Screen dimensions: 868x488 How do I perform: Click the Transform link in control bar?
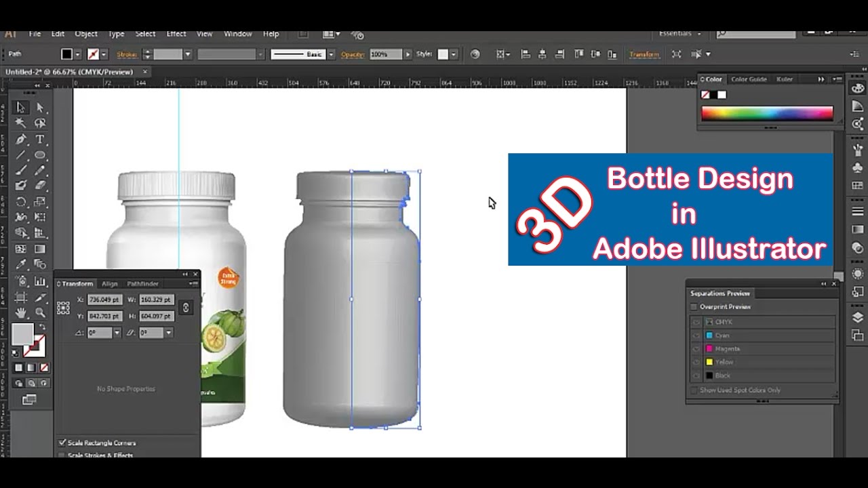click(x=644, y=54)
